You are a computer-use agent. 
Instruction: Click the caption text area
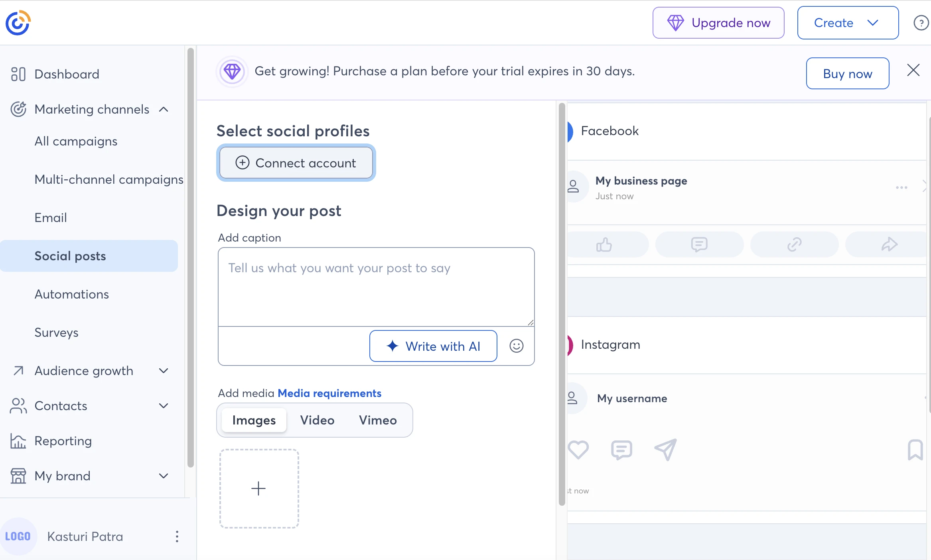click(x=376, y=287)
